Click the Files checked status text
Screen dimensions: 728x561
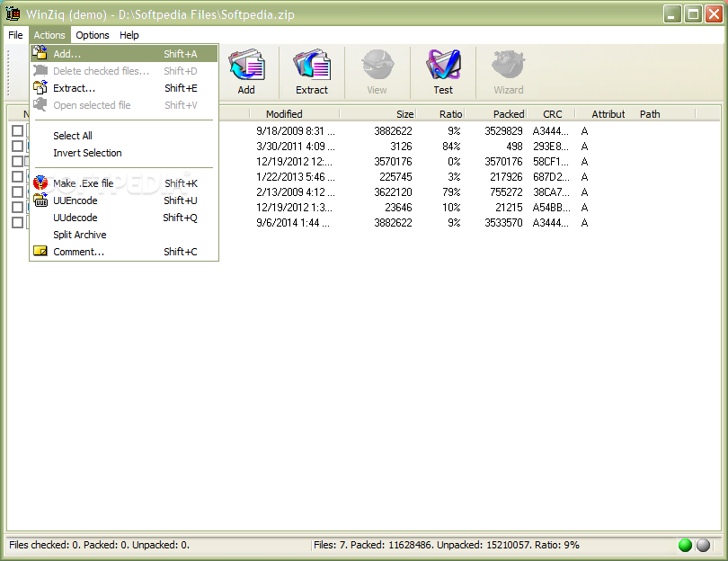[100, 545]
